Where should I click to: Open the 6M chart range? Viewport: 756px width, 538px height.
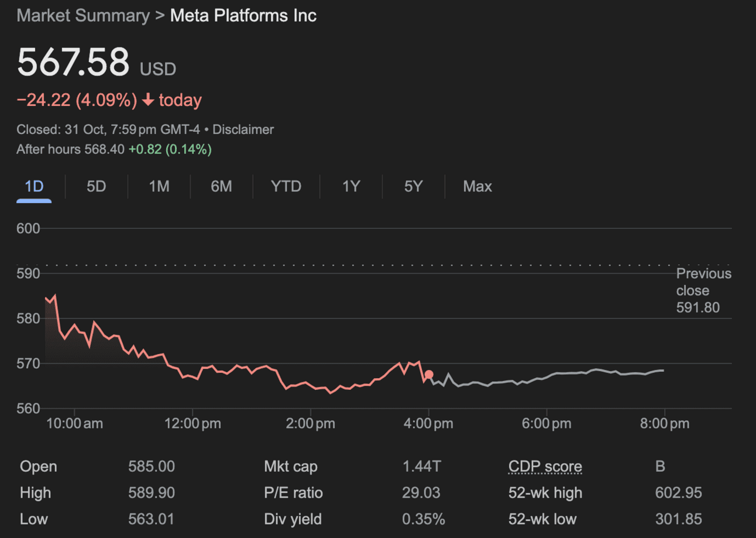pos(221,187)
